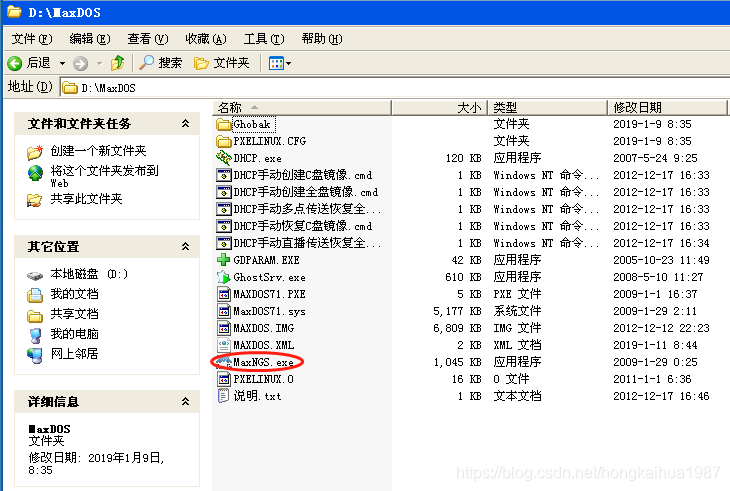Image resolution: width=730 pixels, height=491 pixels.
Task: Open 本地磁盘 (D:) link
Action: (x=89, y=274)
